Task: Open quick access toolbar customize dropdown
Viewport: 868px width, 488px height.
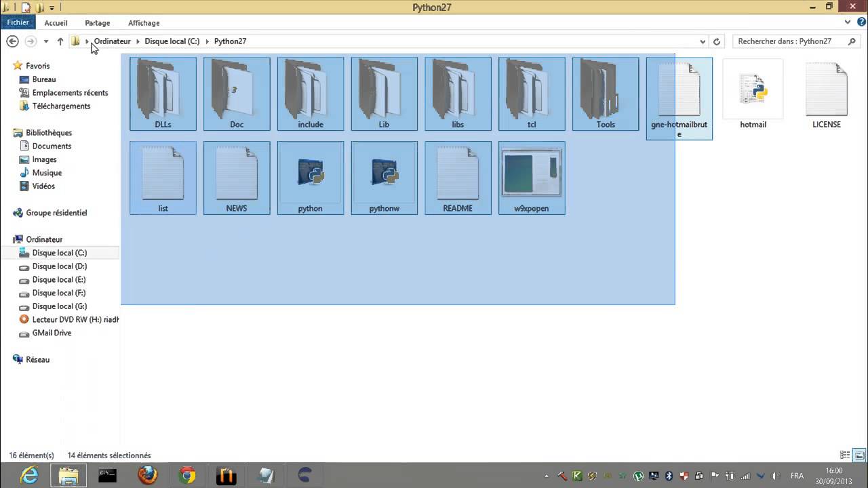Action: [52, 7]
